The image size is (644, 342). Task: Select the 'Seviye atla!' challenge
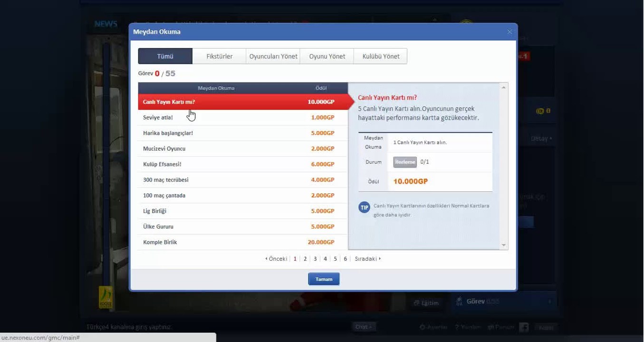coord(243,117)
